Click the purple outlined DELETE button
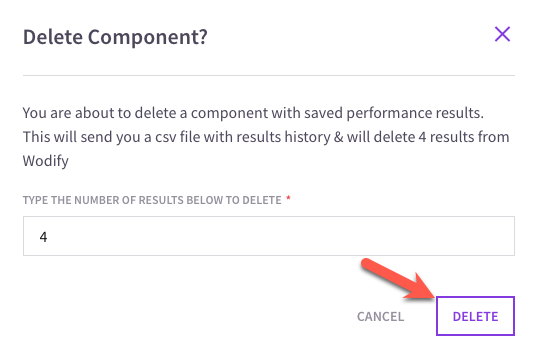Image resolution: width=536 pixels, height=360 pixels. tap(475, 316)
